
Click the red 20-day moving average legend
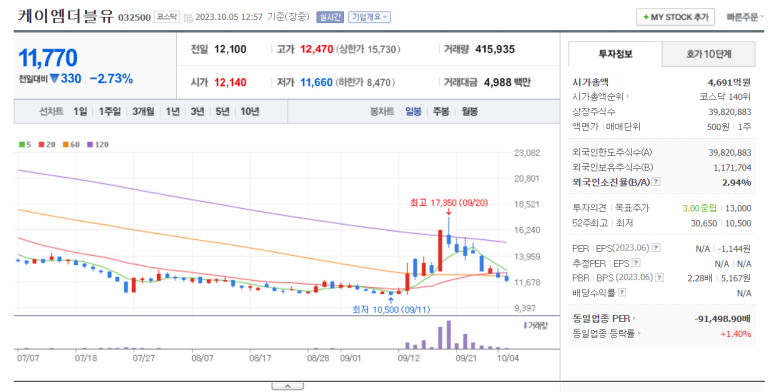point(47,144)
